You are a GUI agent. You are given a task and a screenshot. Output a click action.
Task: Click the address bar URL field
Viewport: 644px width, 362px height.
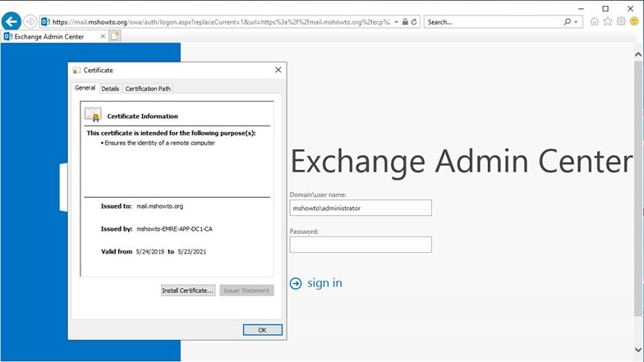pos(221,21)
